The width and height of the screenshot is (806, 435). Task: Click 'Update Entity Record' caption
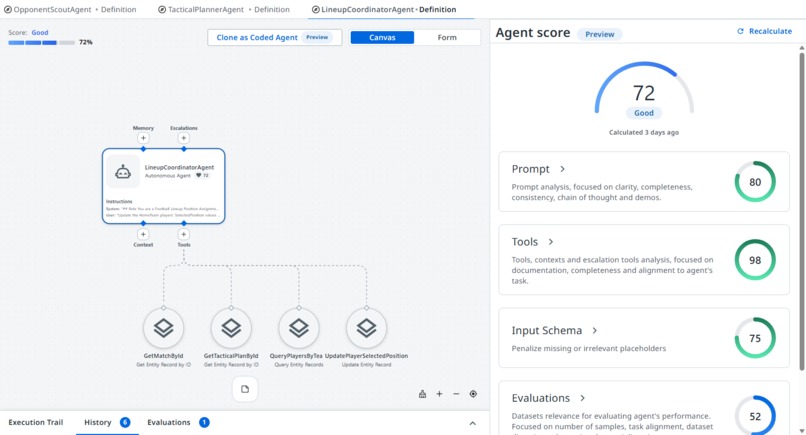pos(367,365)
